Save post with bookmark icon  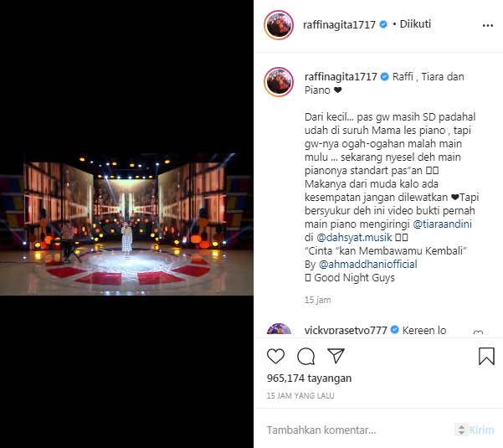[486, 356]
